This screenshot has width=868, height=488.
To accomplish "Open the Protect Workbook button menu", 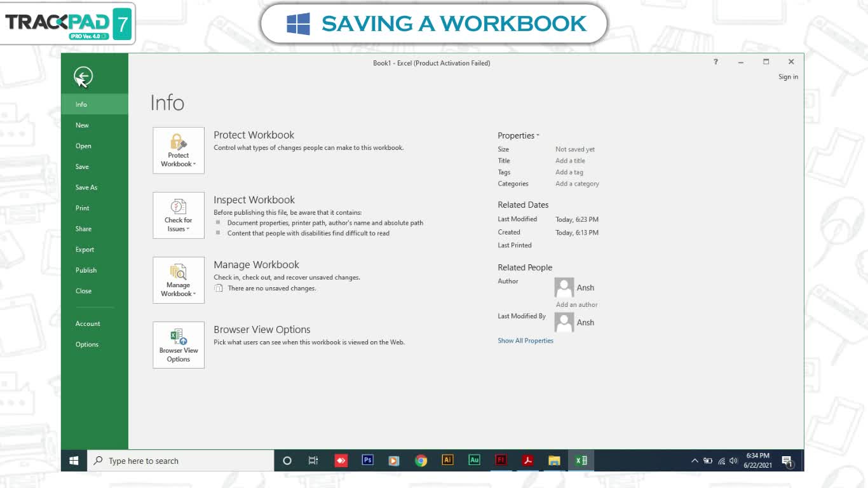I will coord(179,151).
